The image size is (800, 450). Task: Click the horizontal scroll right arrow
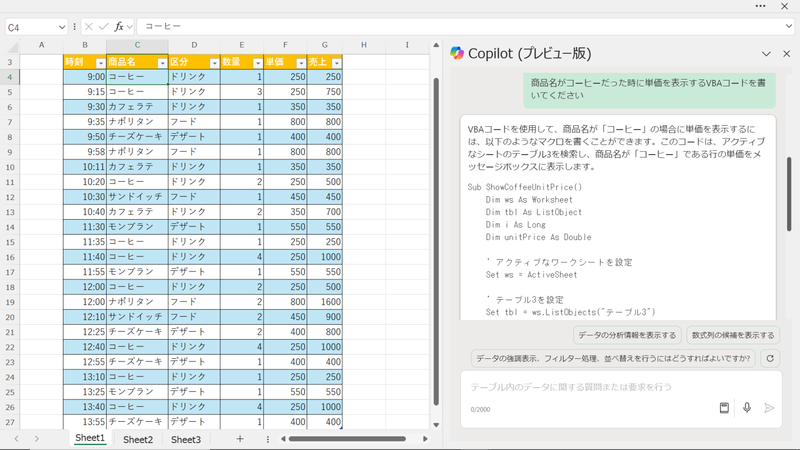click(425, 439)
